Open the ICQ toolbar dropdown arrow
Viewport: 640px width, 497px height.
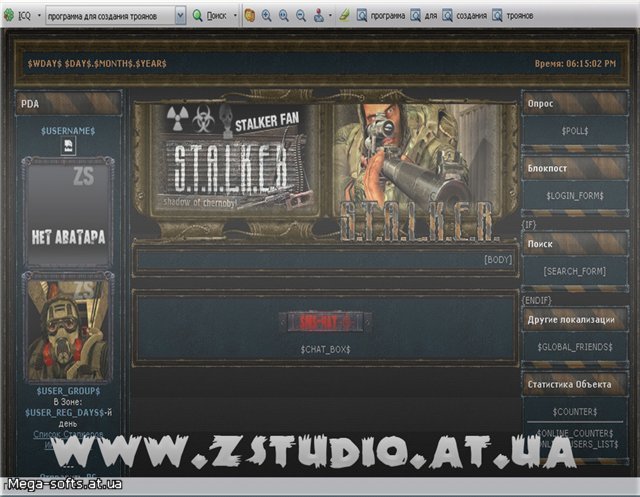point(39,16)
